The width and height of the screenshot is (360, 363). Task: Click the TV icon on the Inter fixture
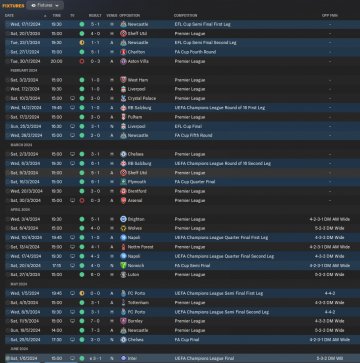72,358
